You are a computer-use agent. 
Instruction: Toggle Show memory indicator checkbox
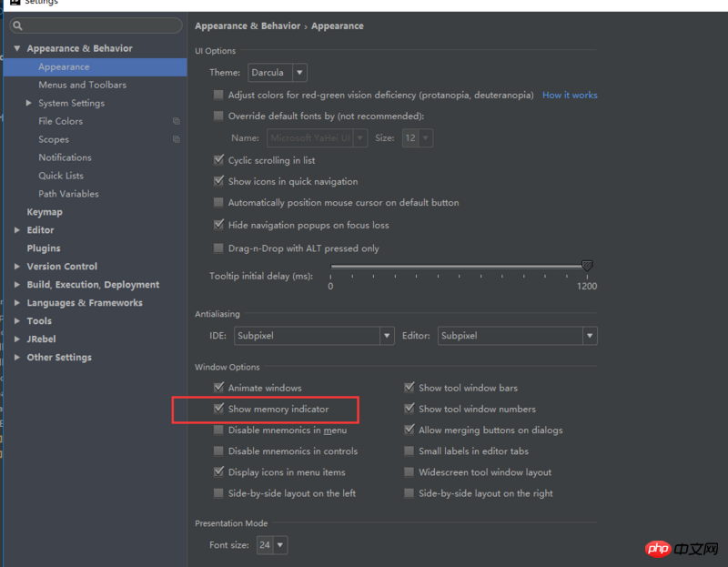coord(218,409)
